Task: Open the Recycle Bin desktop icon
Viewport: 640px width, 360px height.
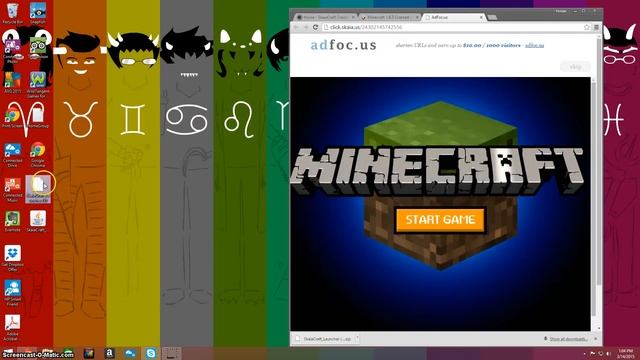Action: click(12, 13)
